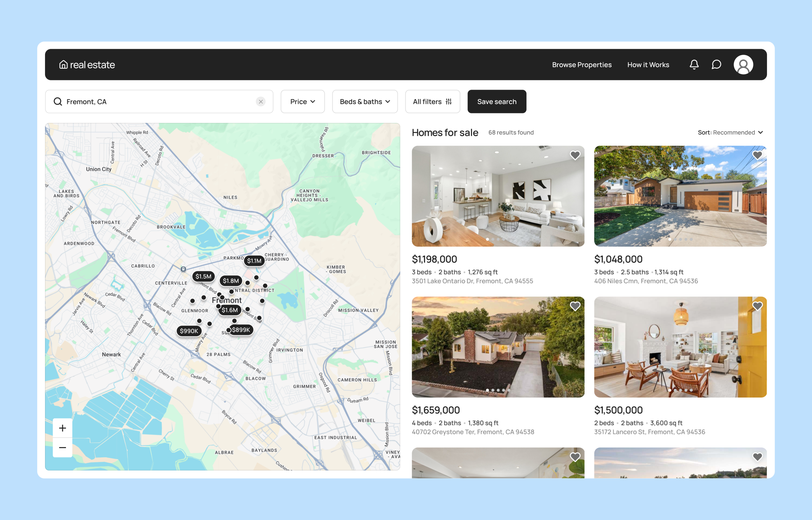Open All filters settings
812x520 pixels.
click(x=432, y=102)
